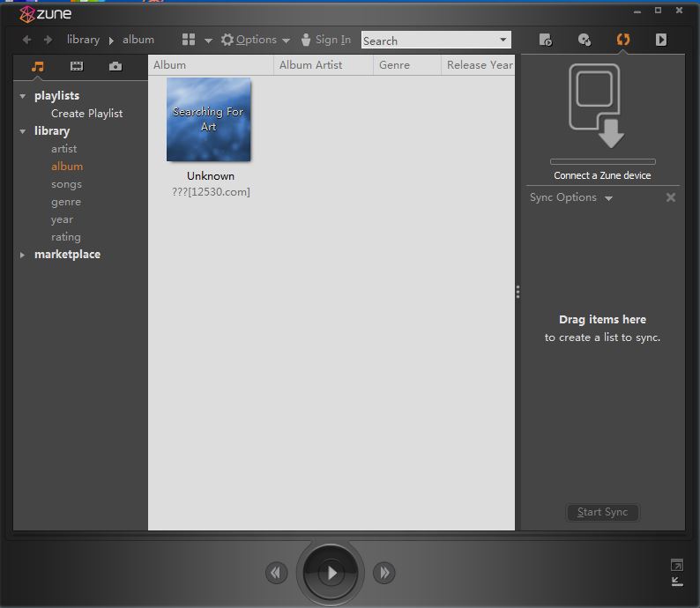
Task: Open the sync pane icon
Action: (x=623, y=40)
